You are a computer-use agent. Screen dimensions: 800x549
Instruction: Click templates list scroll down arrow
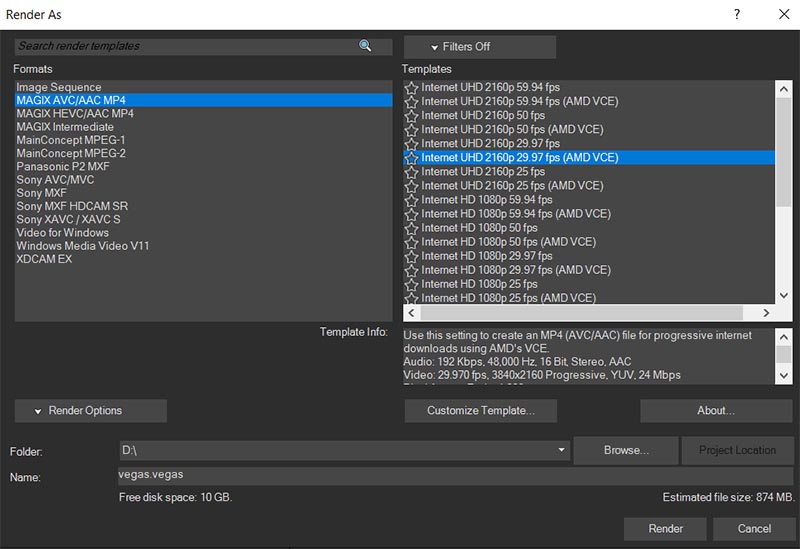coord(784,295)
